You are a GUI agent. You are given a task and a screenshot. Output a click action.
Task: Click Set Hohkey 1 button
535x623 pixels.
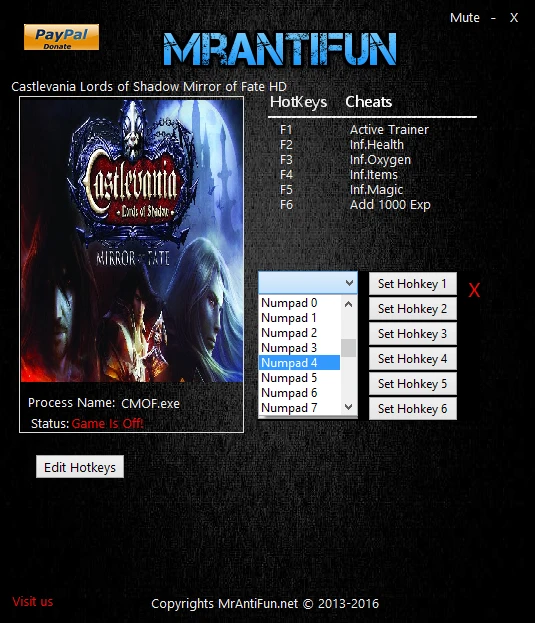(412, 284)
